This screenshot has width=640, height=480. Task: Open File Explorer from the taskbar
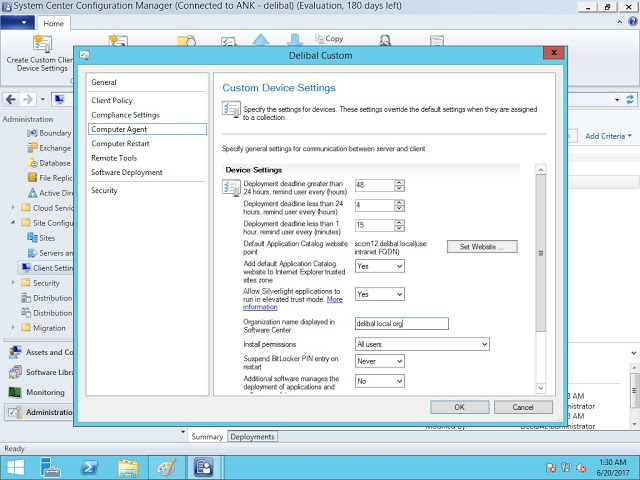point(129,467)
